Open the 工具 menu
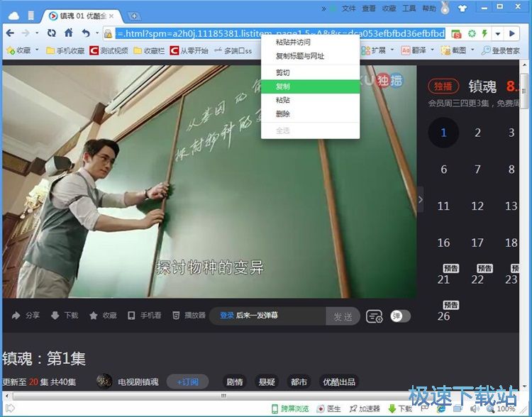The image size is (532, 417). (409, 9)
